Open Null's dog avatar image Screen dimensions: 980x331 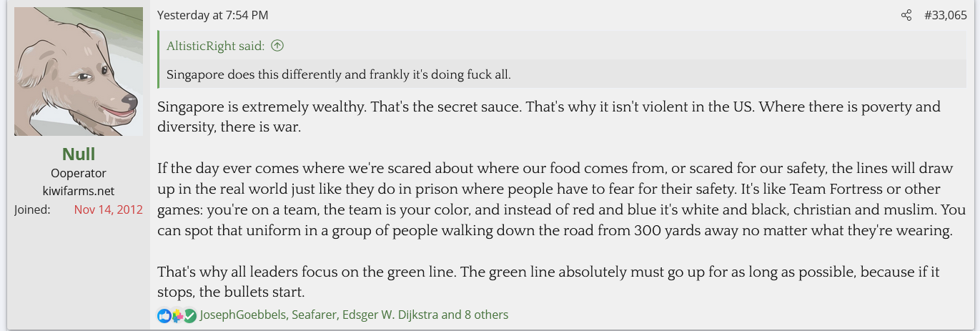coord(79,71)
